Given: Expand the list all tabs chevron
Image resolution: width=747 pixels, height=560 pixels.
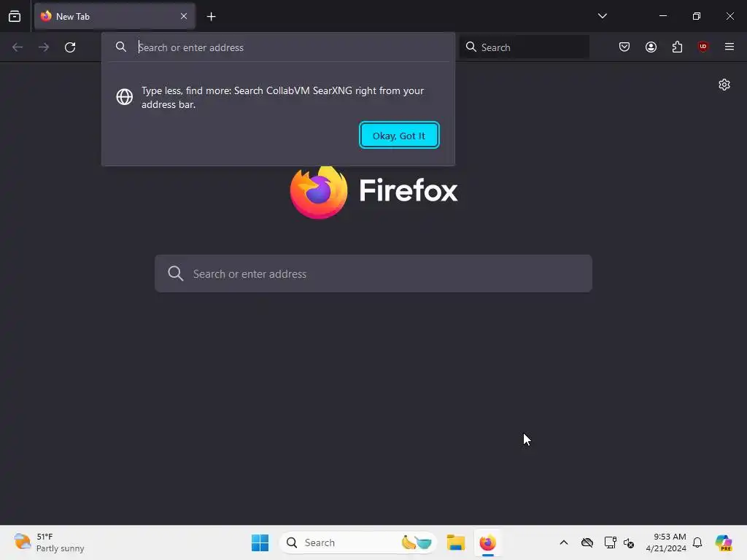Looking at the screenshot, I should 602,16.
